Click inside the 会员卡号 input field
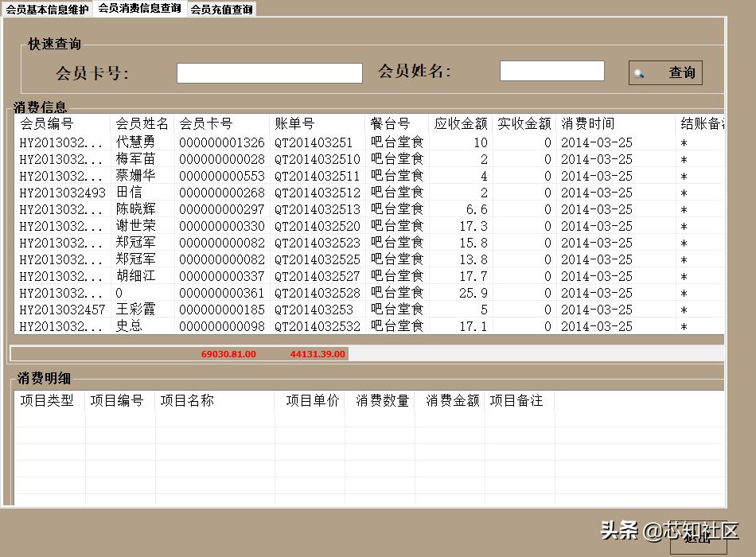Viewport: 756px width, 557px height. pos(269,72)
